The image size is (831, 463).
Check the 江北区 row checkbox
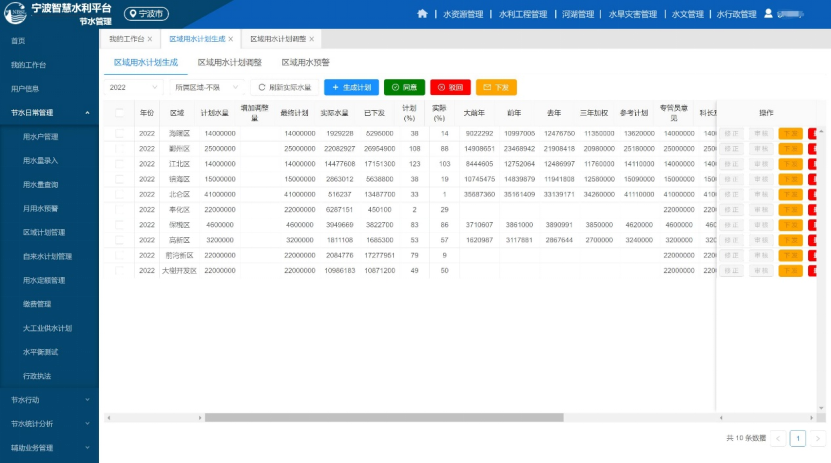coord(119,164)
